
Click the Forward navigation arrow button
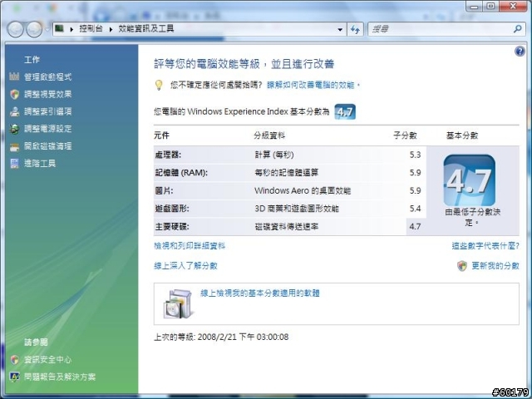(34, 29)
